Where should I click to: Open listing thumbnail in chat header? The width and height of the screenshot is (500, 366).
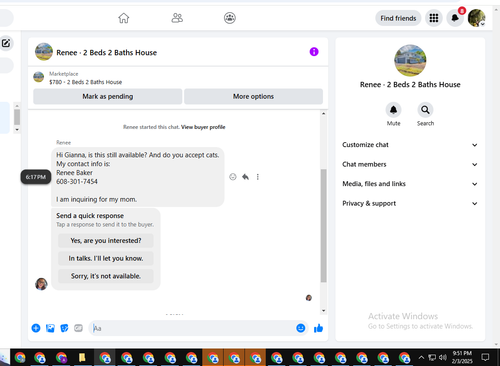click(44, 52)
